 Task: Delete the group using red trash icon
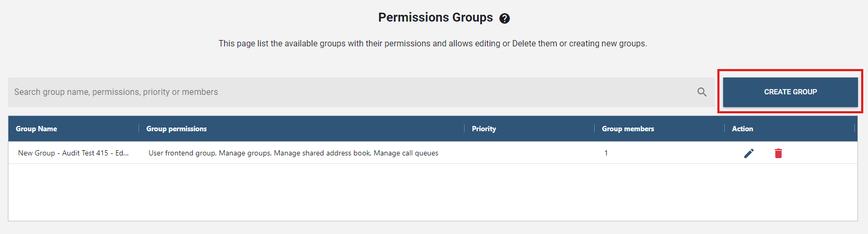click(778, 153)
